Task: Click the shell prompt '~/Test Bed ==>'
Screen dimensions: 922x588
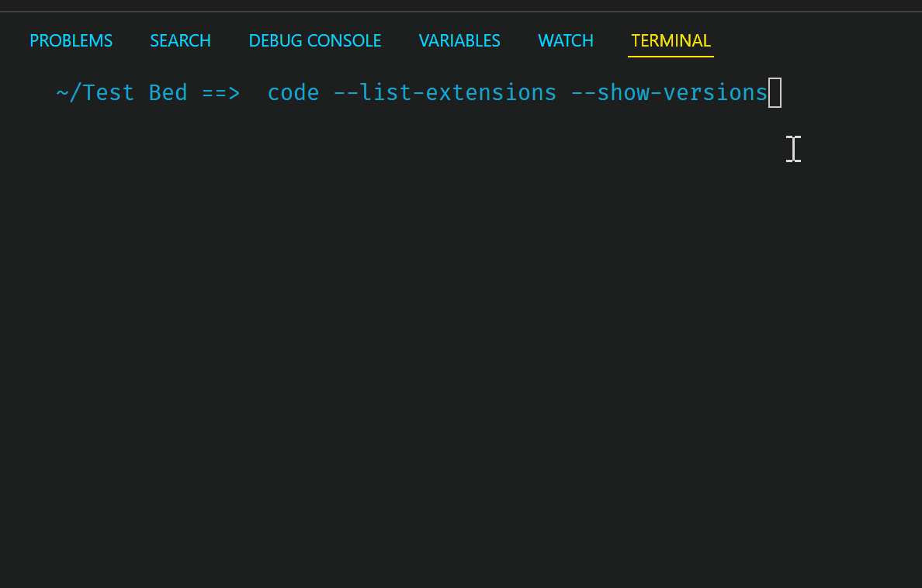Action: point(147,92)
